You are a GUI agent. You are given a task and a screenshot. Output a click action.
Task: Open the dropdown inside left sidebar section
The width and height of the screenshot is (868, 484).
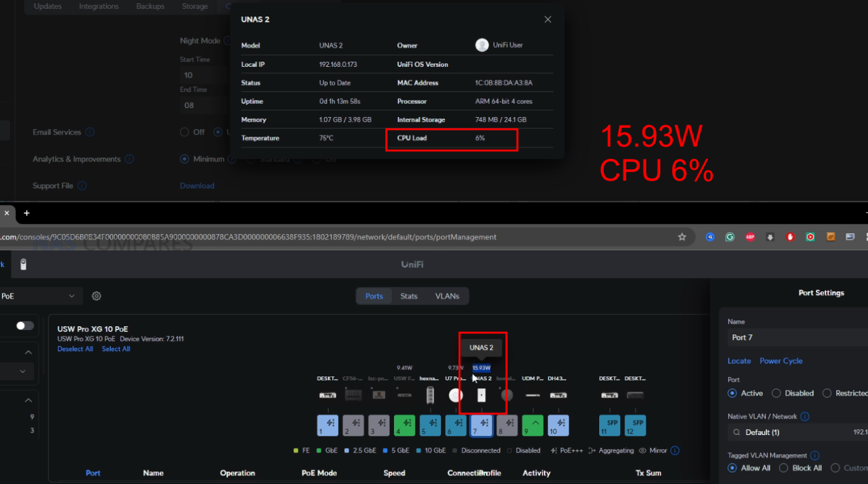[x=17, y=371]
